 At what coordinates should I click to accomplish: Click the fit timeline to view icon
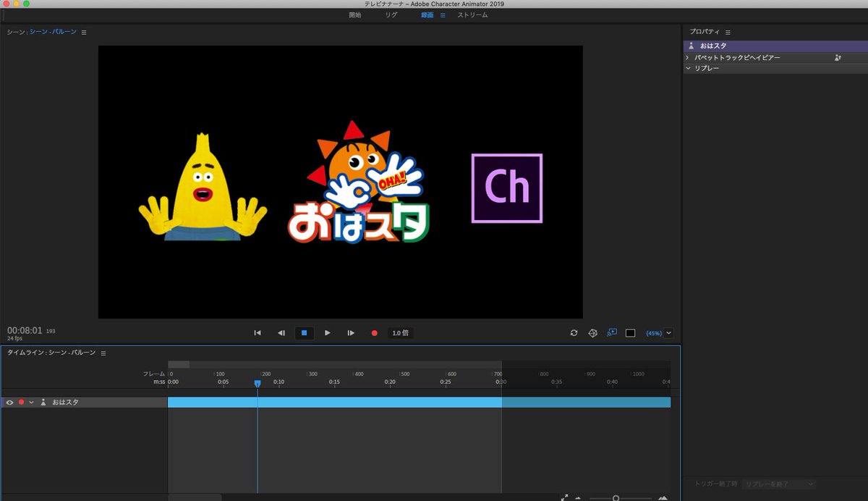564,497
